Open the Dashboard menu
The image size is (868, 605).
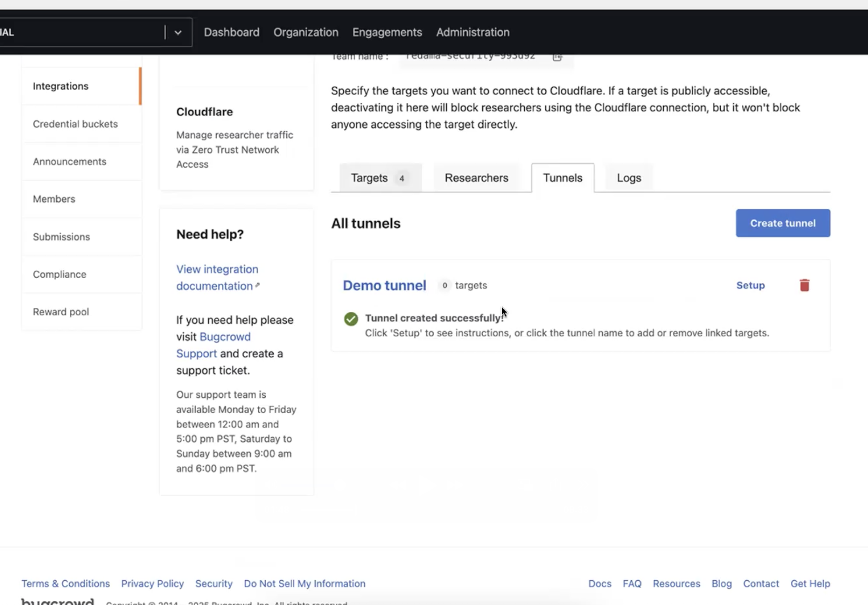click(231, 32)
